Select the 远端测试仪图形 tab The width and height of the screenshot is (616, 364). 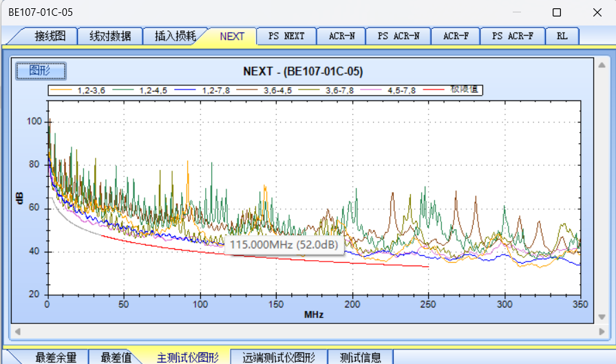(278, 357)
